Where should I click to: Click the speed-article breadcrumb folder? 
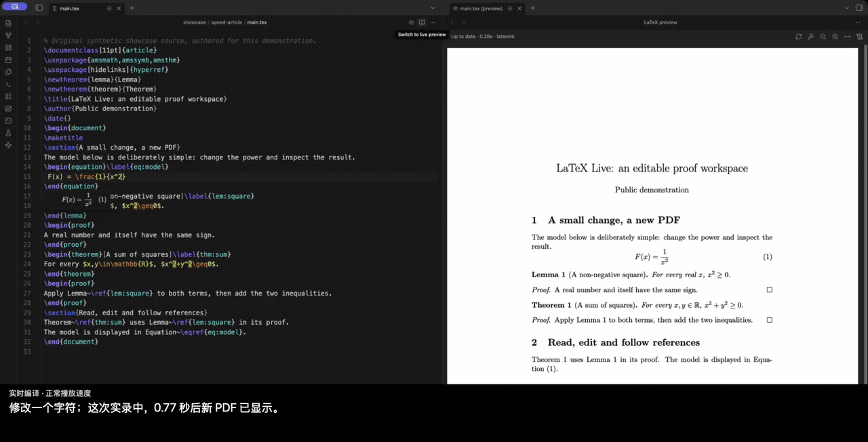[x=226, y=22]
